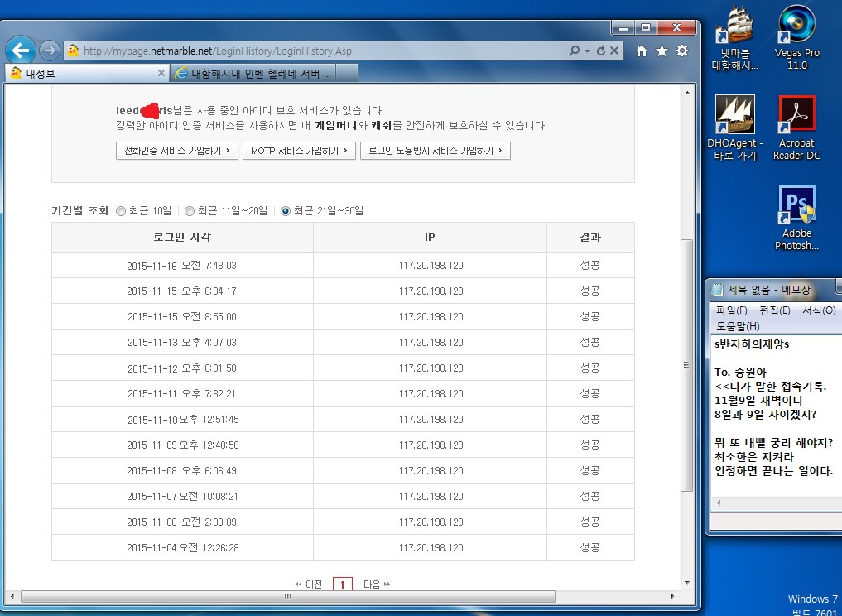
Task: Switch to the 대항해시대 인벤 browser tab
Action: (263, 73)
